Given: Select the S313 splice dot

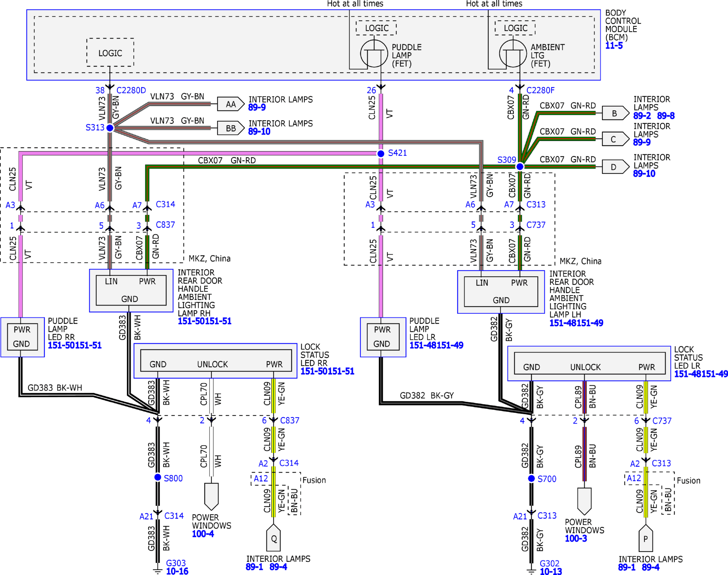Looking at the screenshot, I should coord(110,128).
